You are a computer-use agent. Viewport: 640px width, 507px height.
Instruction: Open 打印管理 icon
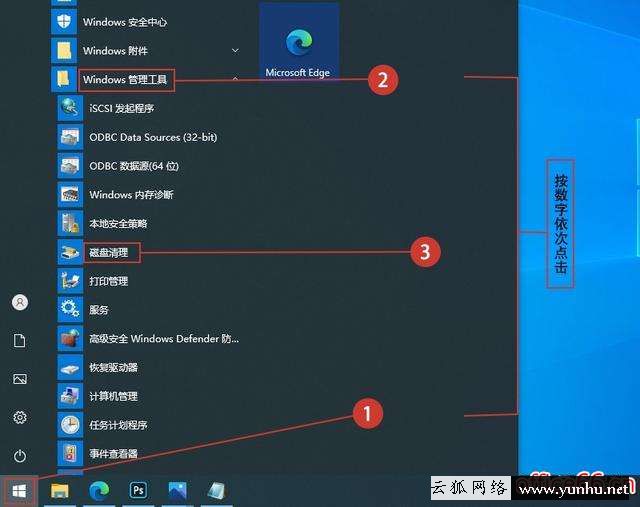click(x=70, y=281)
